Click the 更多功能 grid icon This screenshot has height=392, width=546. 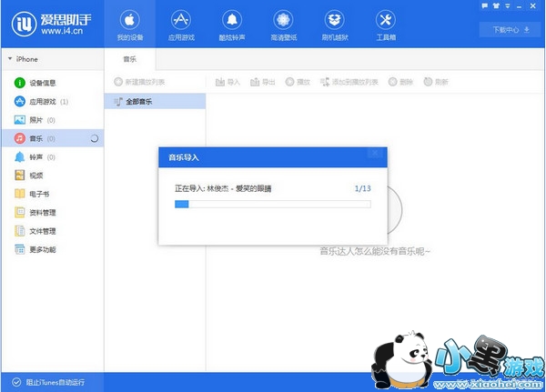(19, 249)
